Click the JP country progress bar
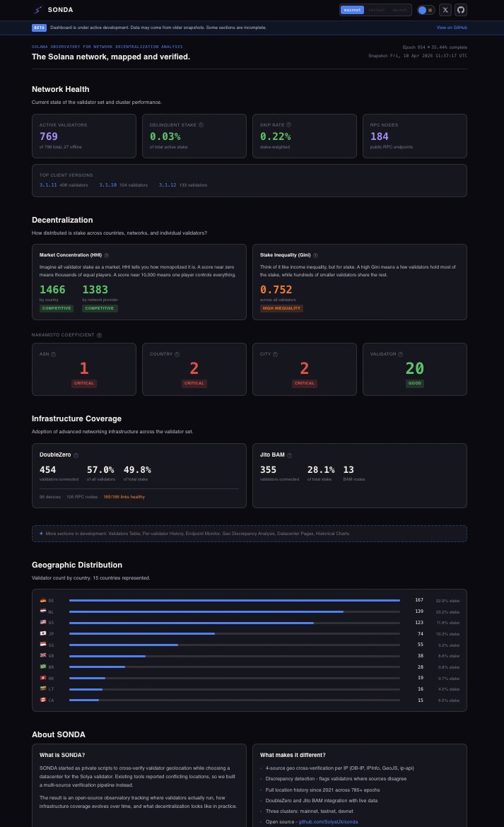Image resolution: width=504 pixels, height=827 pixels. point(235,633)
